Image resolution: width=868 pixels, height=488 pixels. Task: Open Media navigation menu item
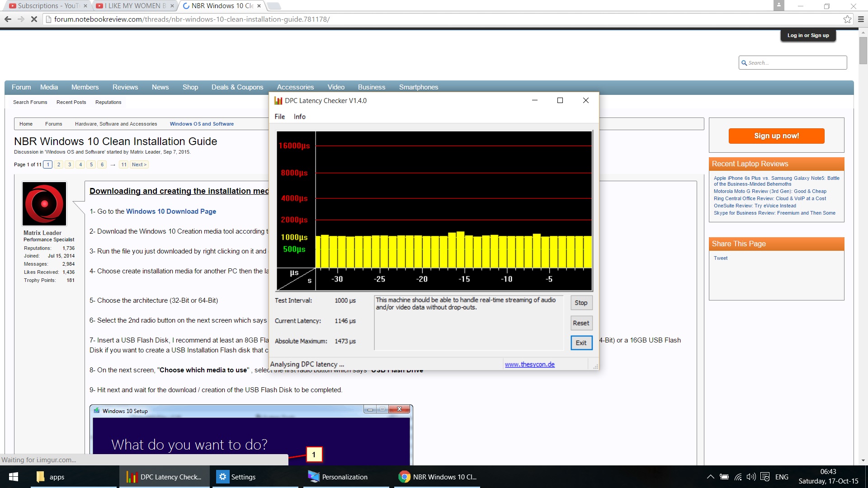click(49, 87)
